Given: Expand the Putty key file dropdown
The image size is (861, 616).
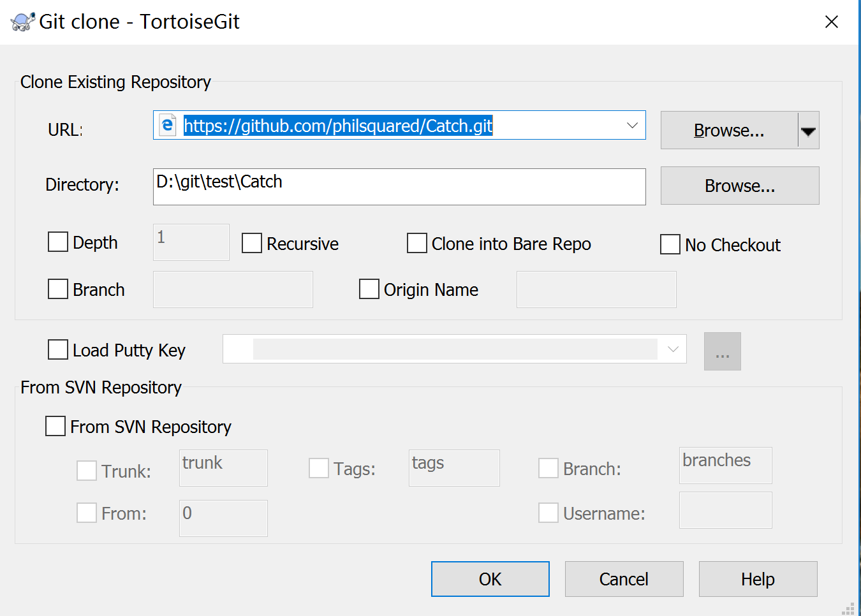Looking at the screenshot, I should click(673, 349).
